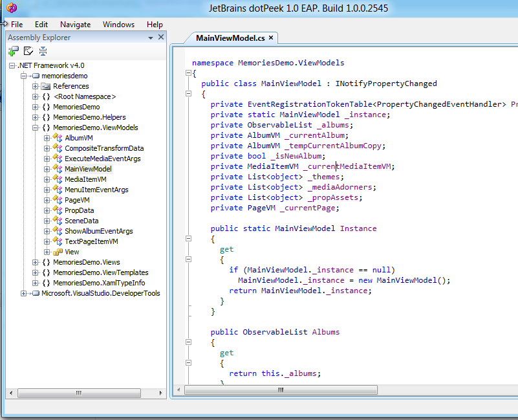518x420 pixels.
Task: Click the MediaItemVM class icon
Action: pyautogui.click(x=58, y=179)
